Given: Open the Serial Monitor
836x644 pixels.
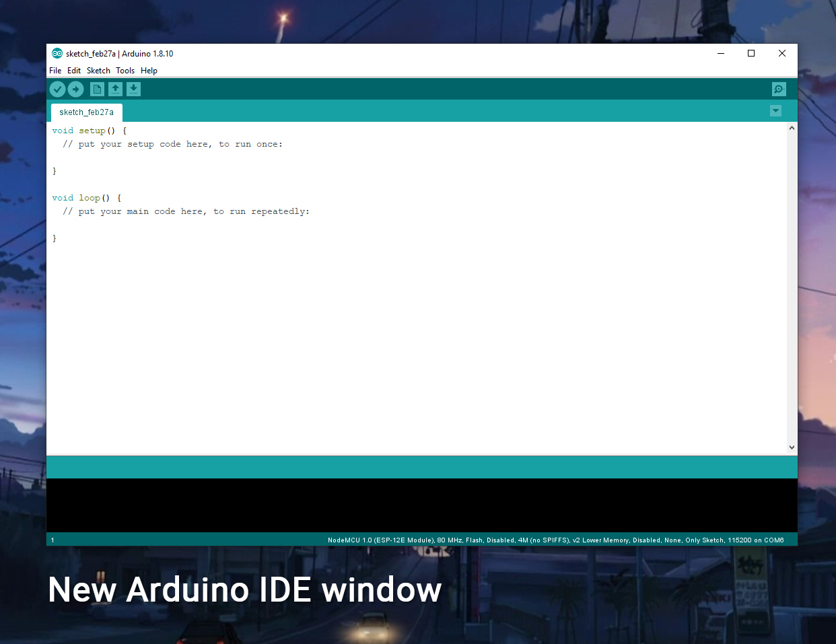Looking at the screenshot, I should pyautogui.click(x=779, y=89).
